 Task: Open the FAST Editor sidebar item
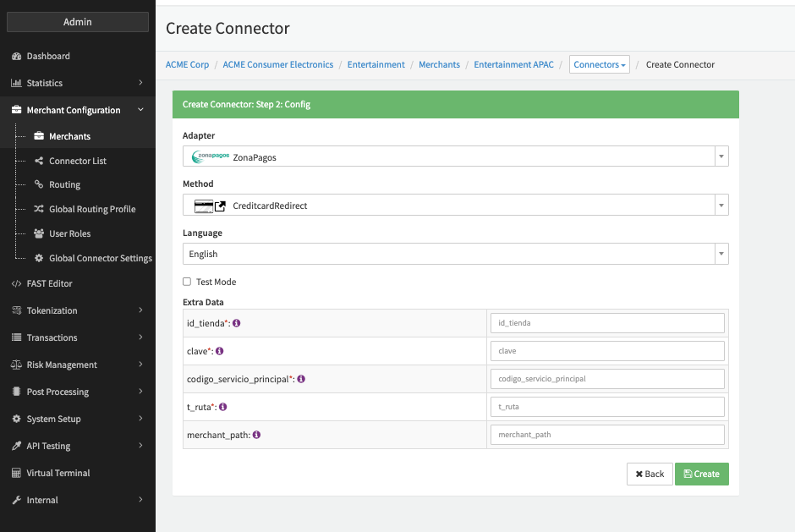pyautogui.click(x=49, y=283)
